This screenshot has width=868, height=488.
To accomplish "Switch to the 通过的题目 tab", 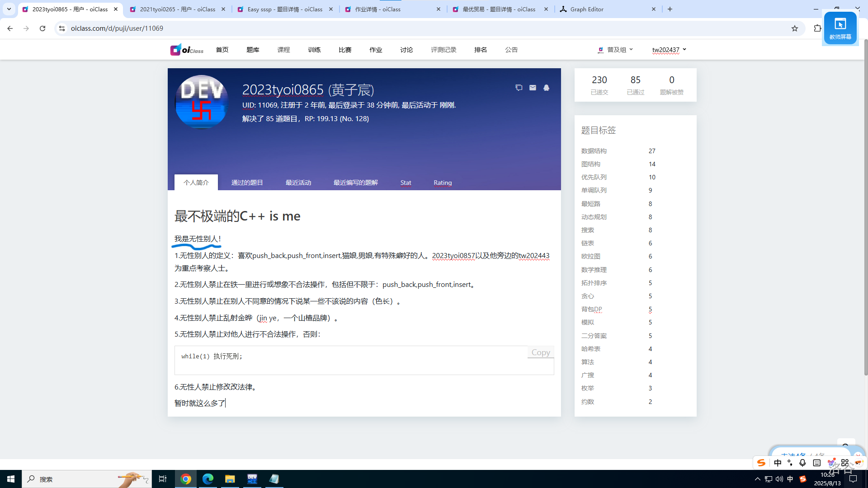I will [x=247, y=182].
